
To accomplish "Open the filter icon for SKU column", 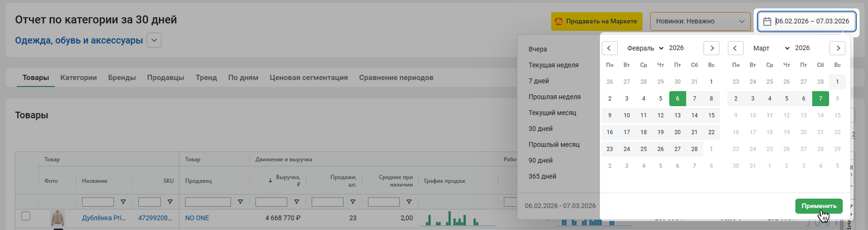I will coord(170,202).
